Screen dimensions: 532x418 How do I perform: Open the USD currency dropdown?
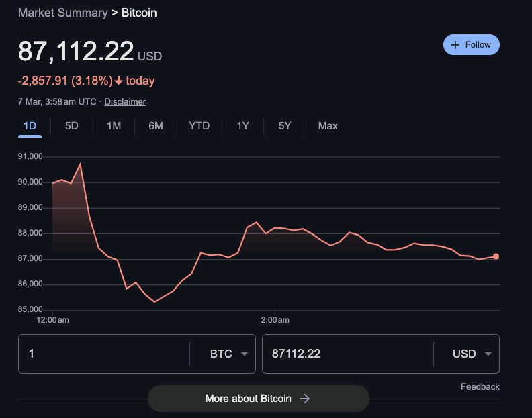point(472,354)
